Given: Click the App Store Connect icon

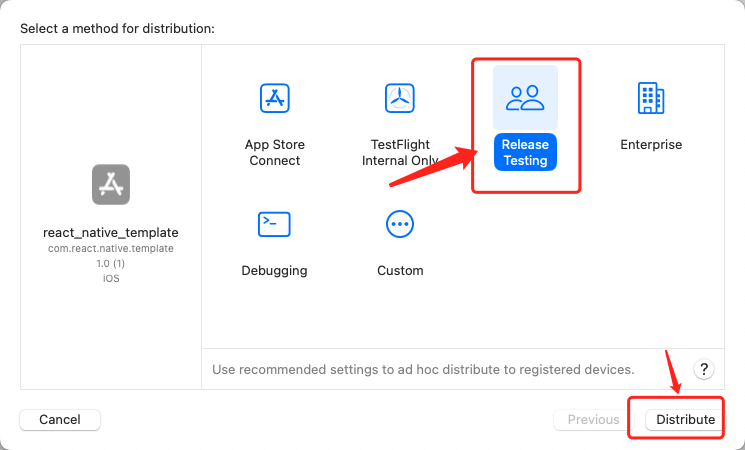Looking at the screenshot, I should [x=275, y=99].
